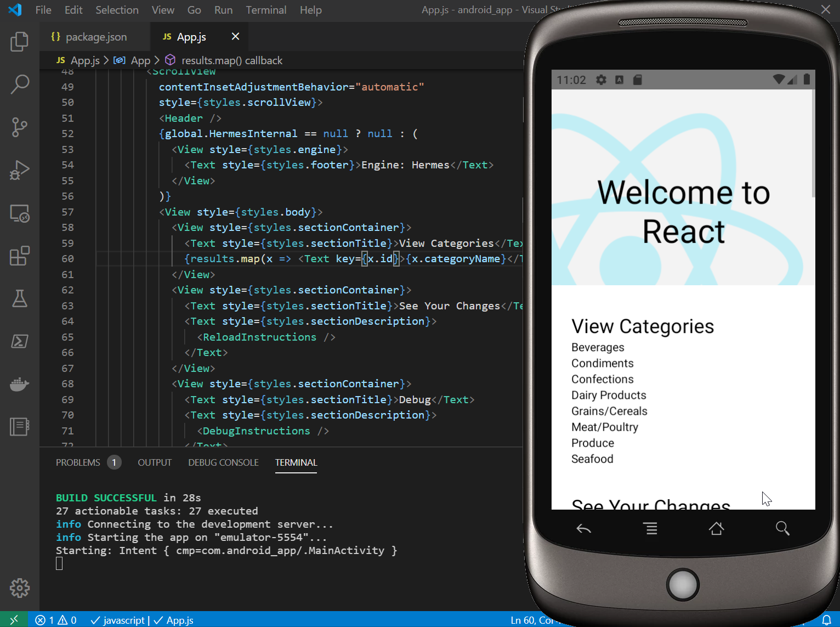Screen dimensions: 840x627
Task: Click the DebugInstructions tag on line 71
Action: (256, 431)
